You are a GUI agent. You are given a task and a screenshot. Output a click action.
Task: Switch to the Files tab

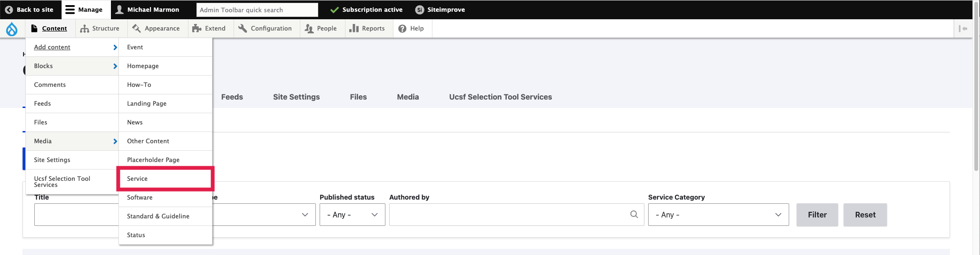pos(358,97)
